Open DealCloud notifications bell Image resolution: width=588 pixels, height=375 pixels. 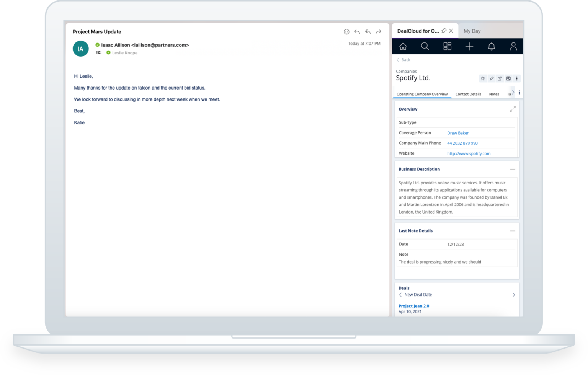click(x=492, y=46)
